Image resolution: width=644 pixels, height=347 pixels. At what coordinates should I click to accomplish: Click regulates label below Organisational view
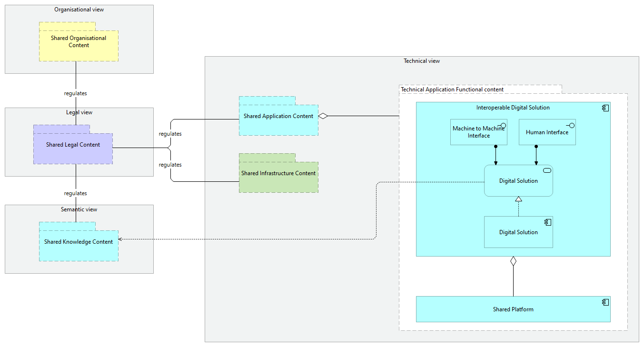point(76,93)
